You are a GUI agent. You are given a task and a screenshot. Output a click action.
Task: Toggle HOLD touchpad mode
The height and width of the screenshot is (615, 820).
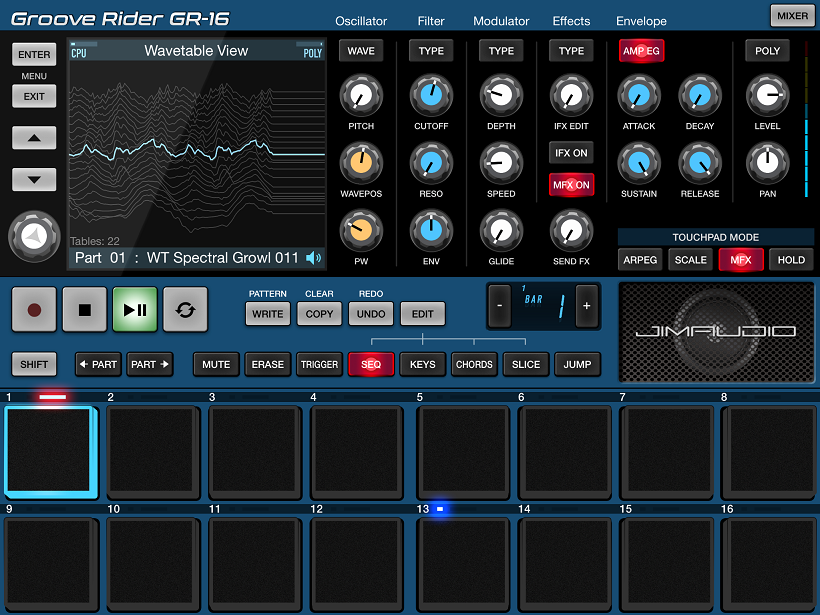coord(791,260)
